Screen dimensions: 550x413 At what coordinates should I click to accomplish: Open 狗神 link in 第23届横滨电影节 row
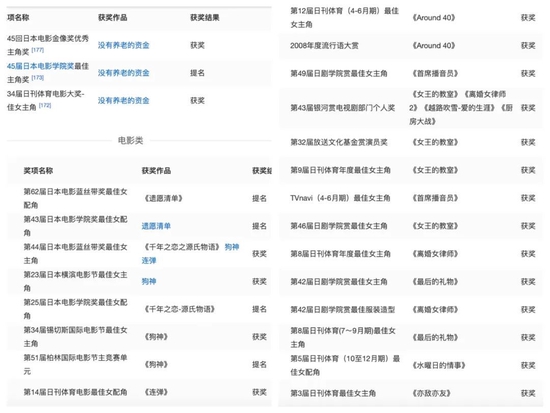[149, 281]
